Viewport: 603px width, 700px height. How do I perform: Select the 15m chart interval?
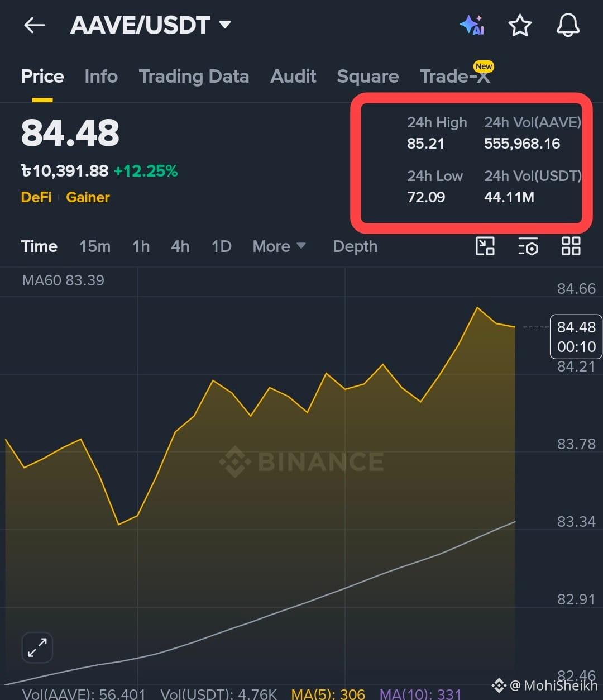95,246
